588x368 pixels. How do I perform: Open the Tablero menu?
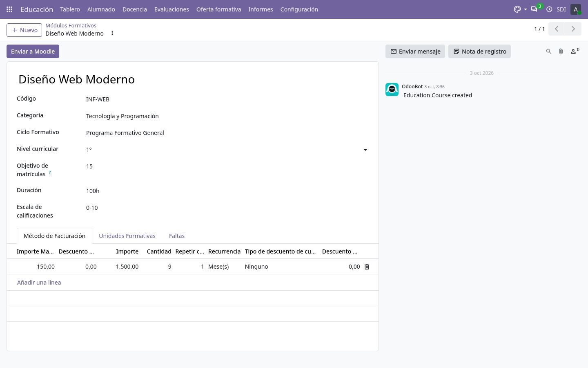pos(70,9)
